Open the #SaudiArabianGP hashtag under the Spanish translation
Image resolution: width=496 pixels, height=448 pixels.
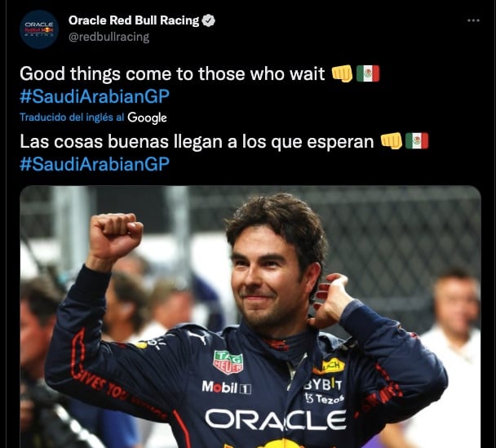click(x=95, y=164)
